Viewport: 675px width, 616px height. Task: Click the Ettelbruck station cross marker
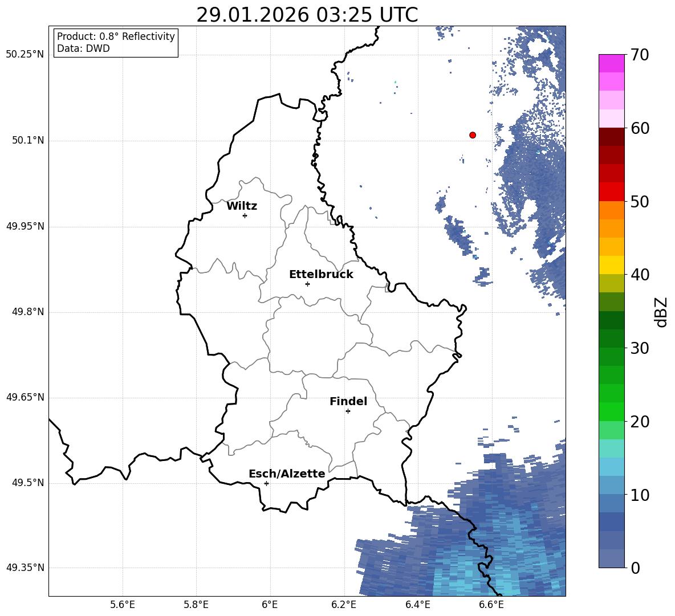[307, 284]
